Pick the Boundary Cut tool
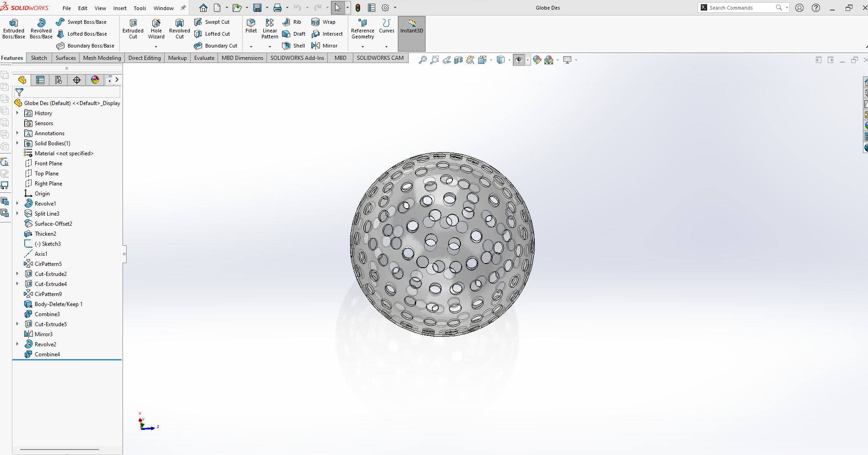Viewport: 868px width, 455px height. 216,46
